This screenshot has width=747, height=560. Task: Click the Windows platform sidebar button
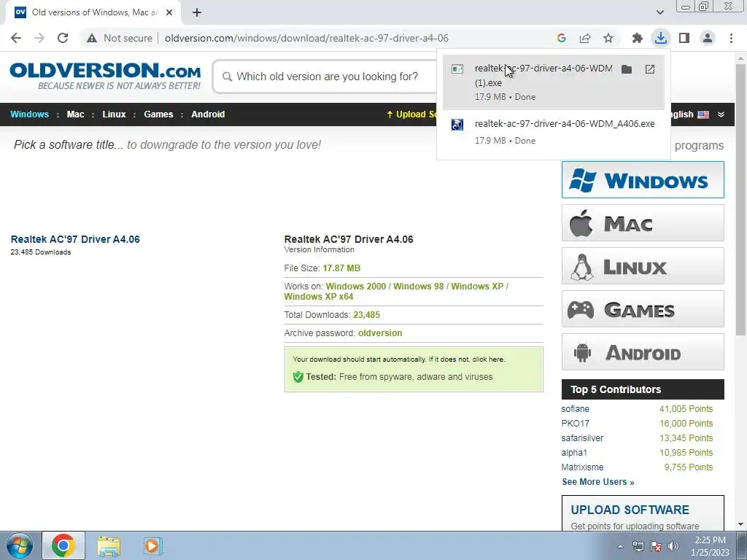pos(643,180)
